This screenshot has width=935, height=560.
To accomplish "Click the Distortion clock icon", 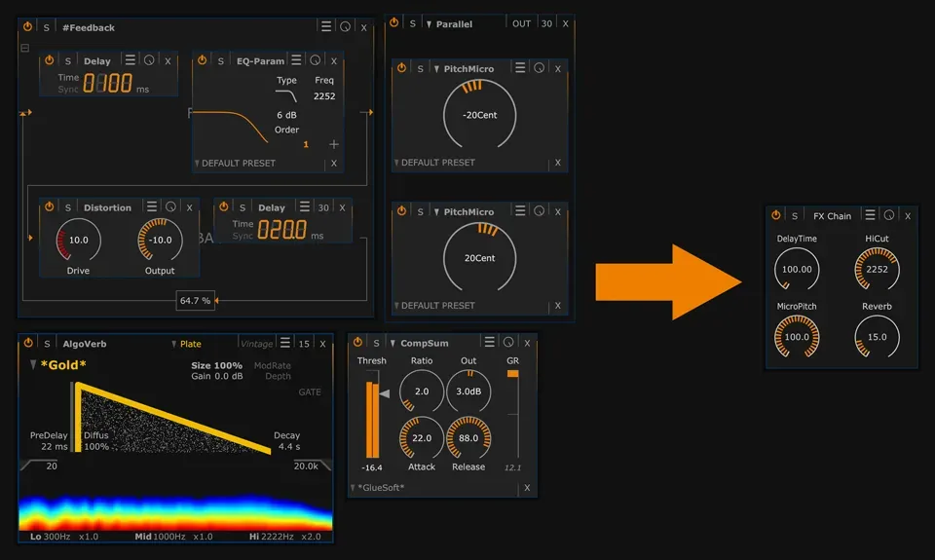I will coord(170,206).
